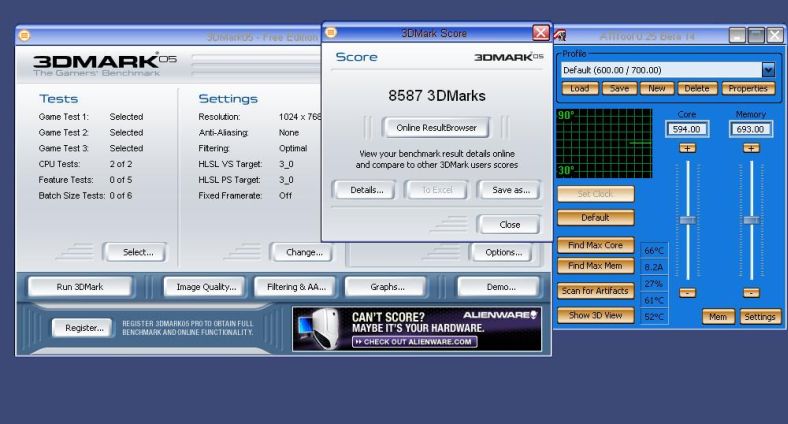Open the Online ResultBrowser
The width and height of the screenshot is (788, 424).
coord(436,128)
